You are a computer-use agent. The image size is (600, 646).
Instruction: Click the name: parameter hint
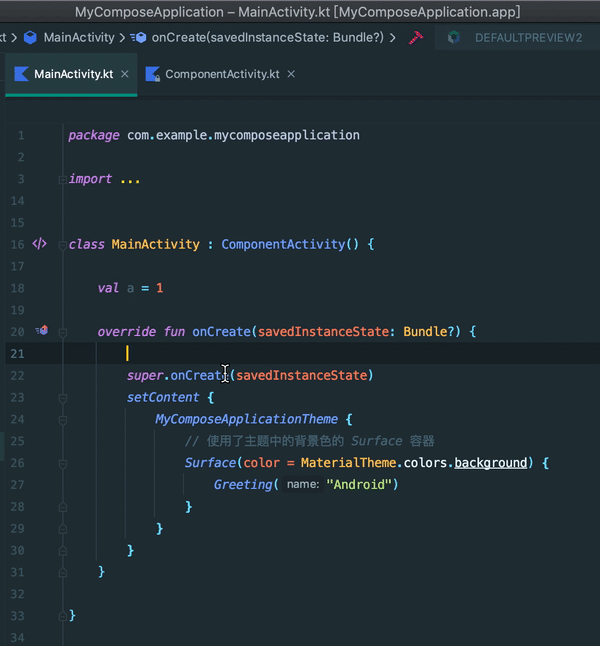point(303,484)
